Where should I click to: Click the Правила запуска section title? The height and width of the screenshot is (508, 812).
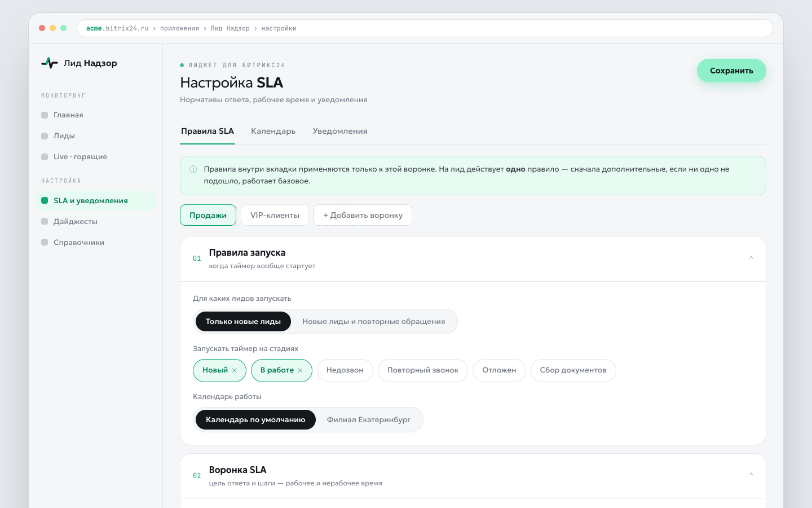click(x=247, y=253)
